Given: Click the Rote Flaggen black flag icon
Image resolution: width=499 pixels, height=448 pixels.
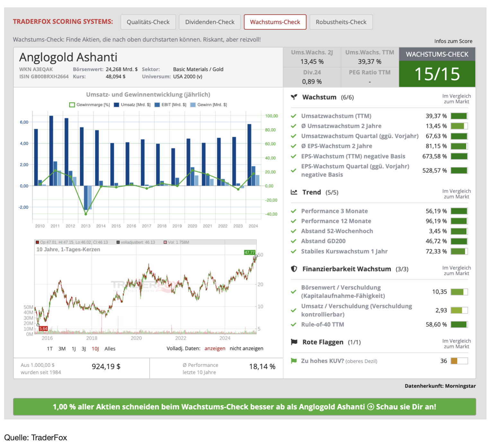Looking at the screenshot, I should tap(294, 342).
